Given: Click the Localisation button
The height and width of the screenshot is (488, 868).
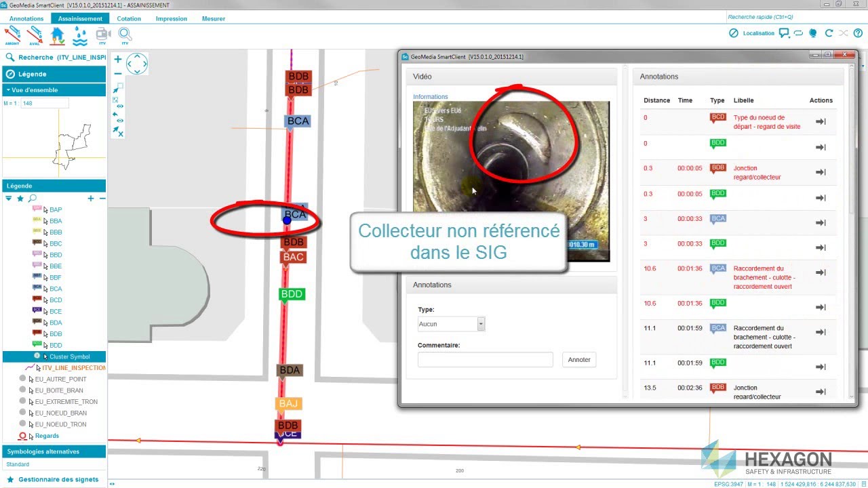Looking at the screenshot, I should [758, 33].
